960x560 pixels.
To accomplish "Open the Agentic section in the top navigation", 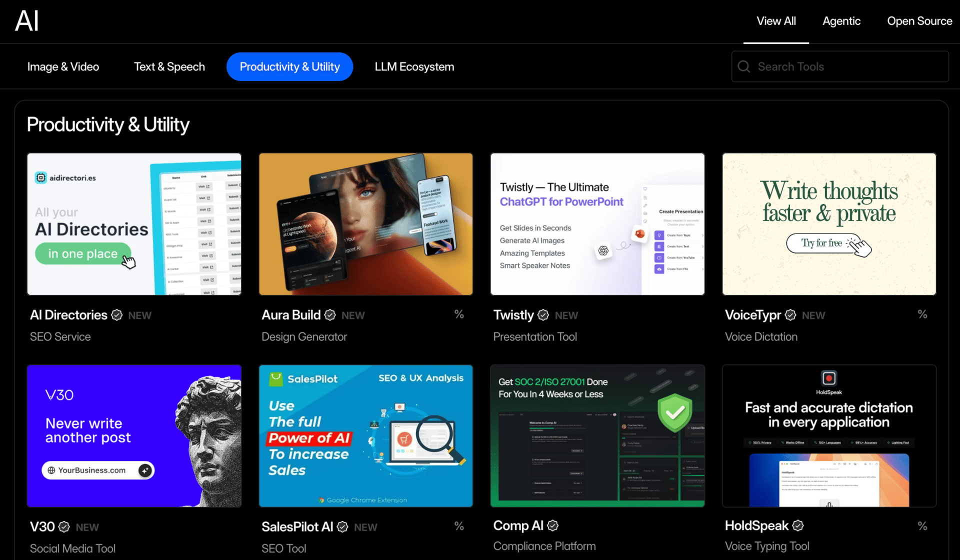I will 841,21.
